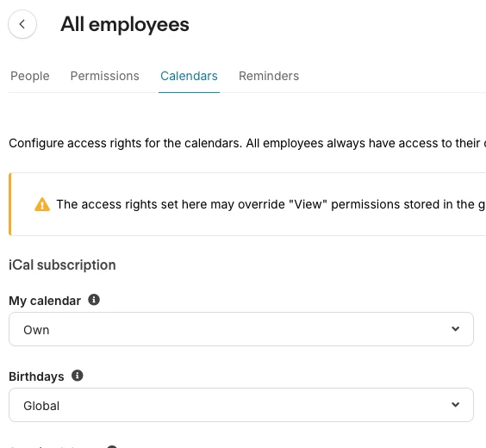
Task: Click the My calendar field label
Action: click(45, 301)
